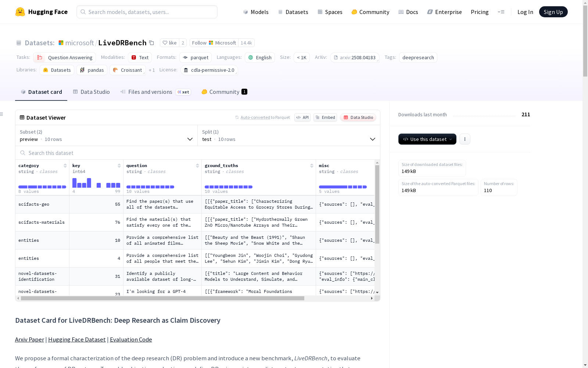The width and height of the screenshot is (588, 368).
Task: Click the Hugging Face logo icon
Action: [20, 12]
